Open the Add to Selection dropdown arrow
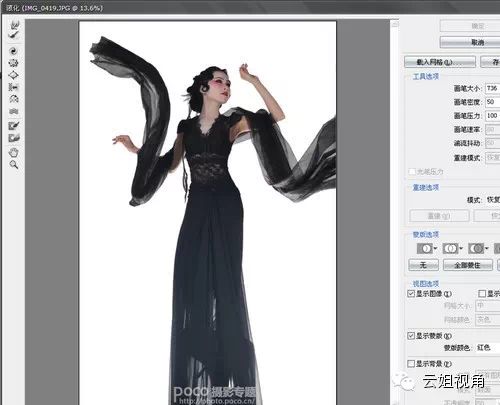 click(461, 249)
